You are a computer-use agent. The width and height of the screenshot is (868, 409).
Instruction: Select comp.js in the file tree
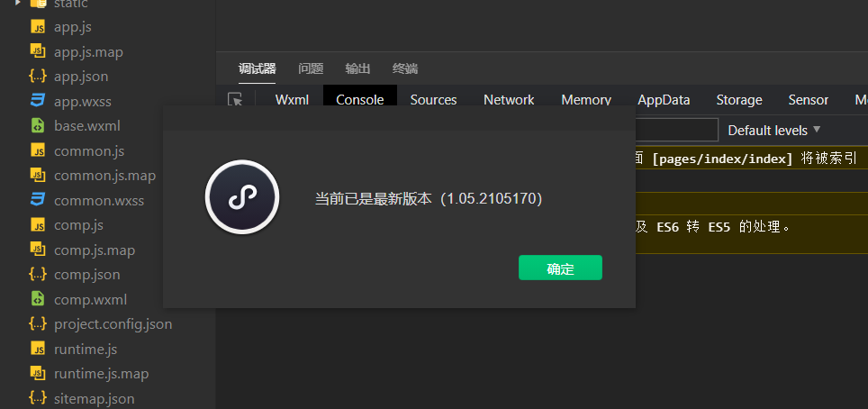(78, 225)
